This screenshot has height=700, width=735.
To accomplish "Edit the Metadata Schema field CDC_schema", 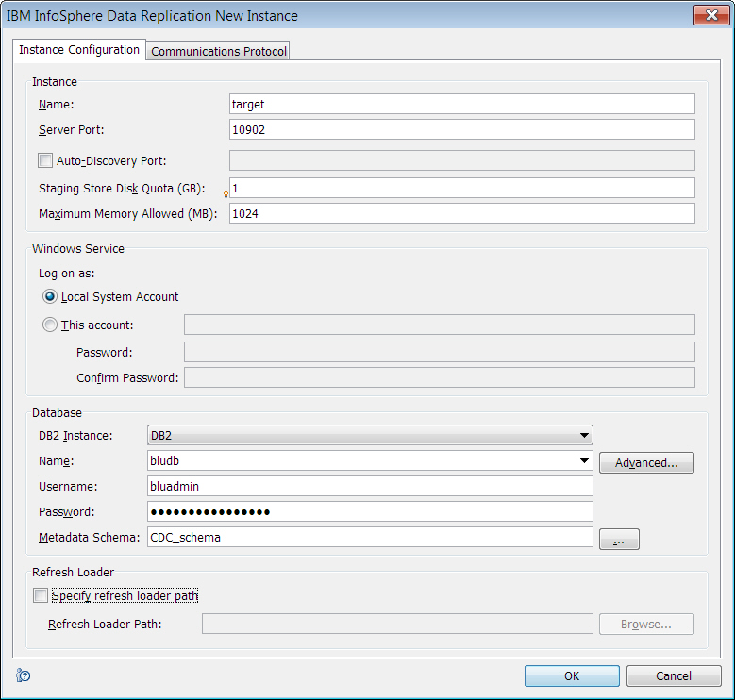I will tap(370, 537).
